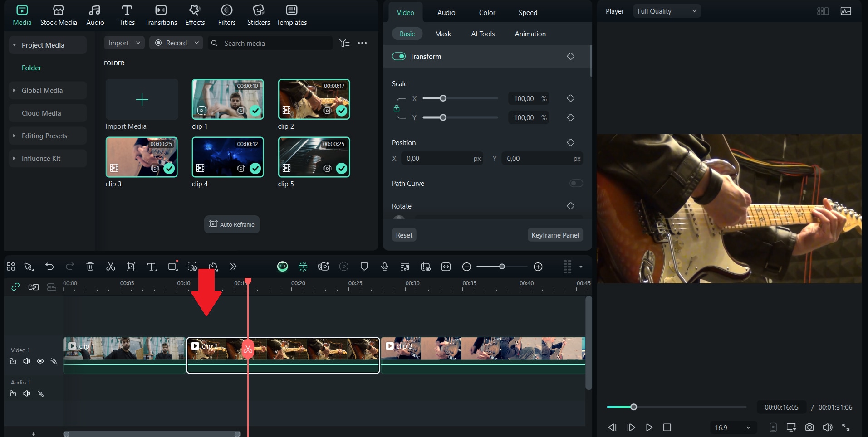This screenshot has height=437, width=868.
Task: Select the clip 4 thumbnail
Action: (228, 157)
